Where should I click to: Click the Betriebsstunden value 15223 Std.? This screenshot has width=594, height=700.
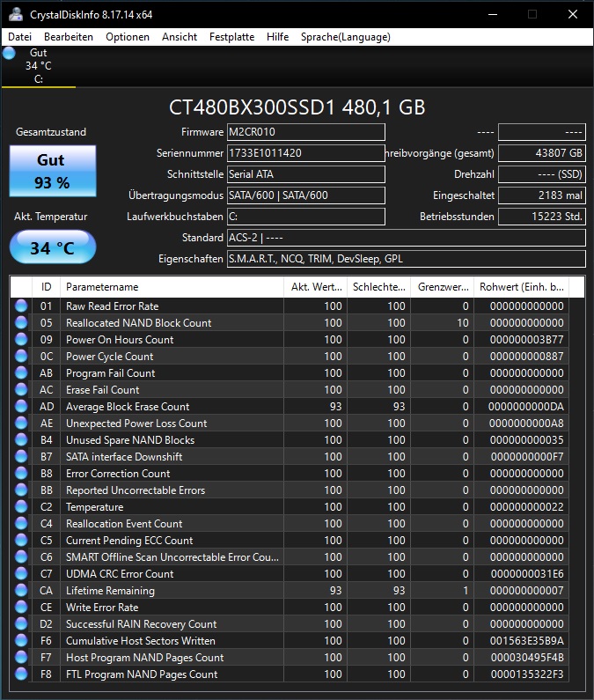point(542,217)
